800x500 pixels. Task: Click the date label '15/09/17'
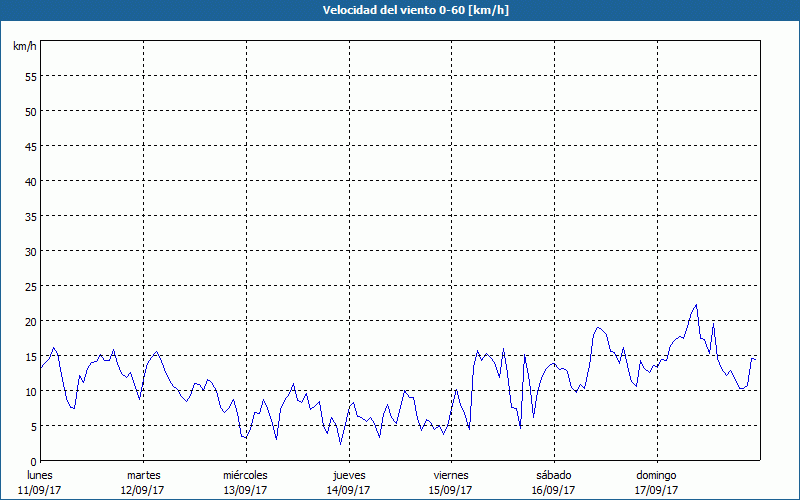tap(451, 490)
